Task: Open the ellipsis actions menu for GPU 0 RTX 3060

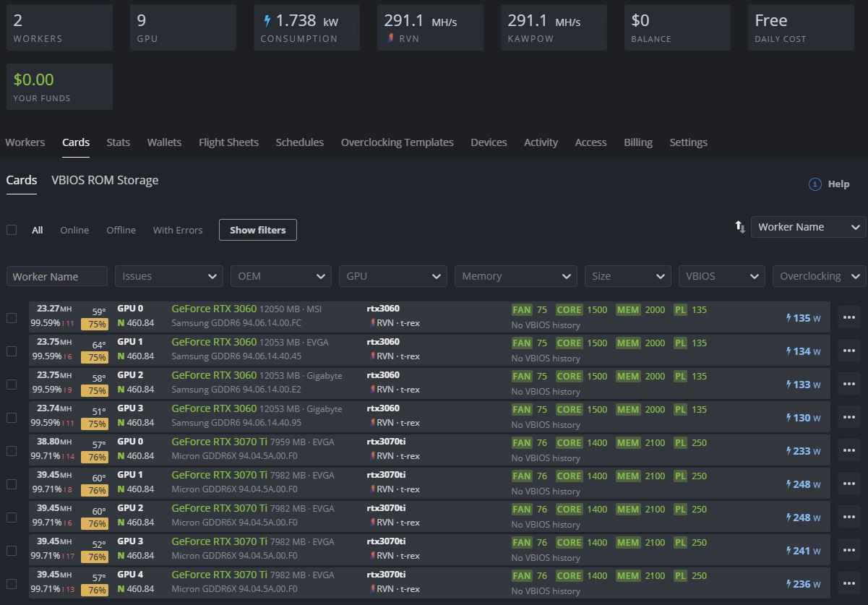Action: pyautogui.click(x=848, y=317)
